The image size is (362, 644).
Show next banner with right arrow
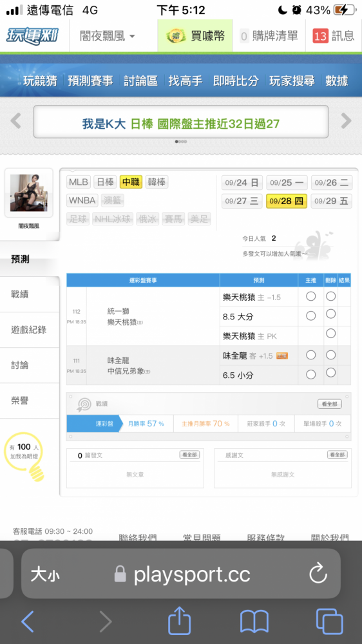(346, 121)
